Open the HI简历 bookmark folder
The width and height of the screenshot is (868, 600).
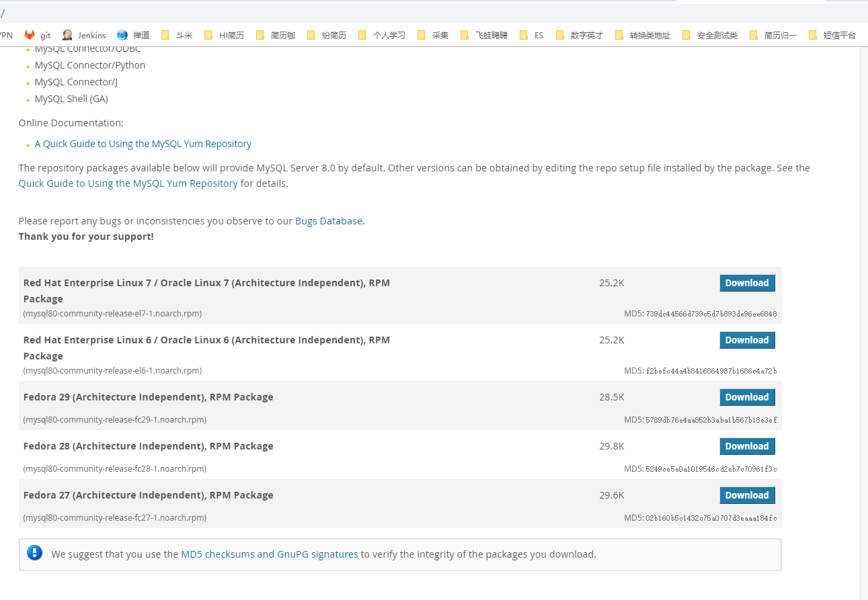point(224,36)
